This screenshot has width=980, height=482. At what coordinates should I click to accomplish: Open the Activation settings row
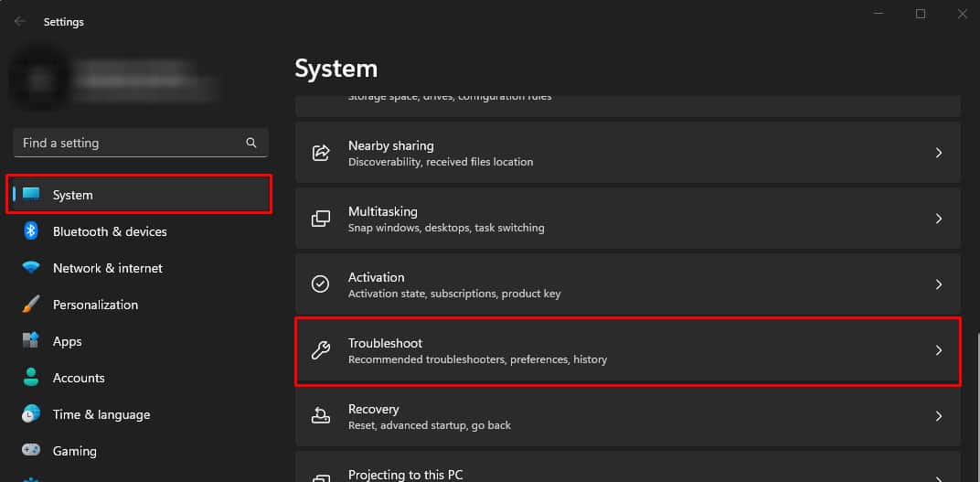(x=627, y=284)
